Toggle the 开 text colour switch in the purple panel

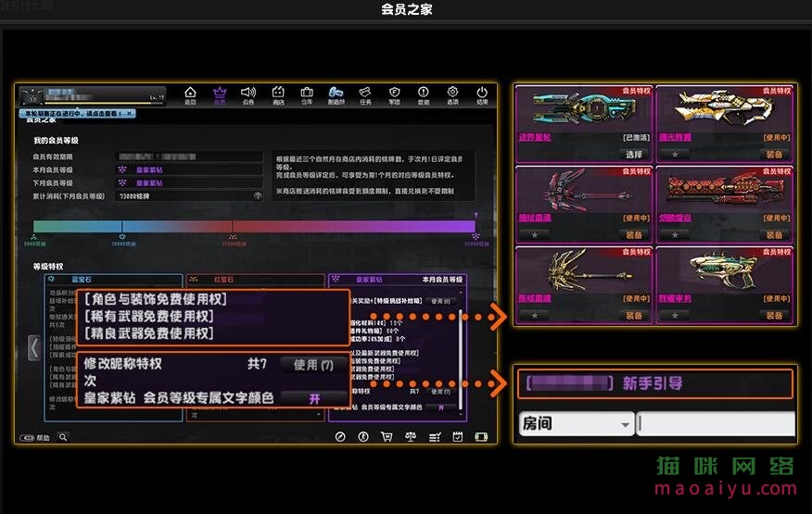(x=440, y=407)
